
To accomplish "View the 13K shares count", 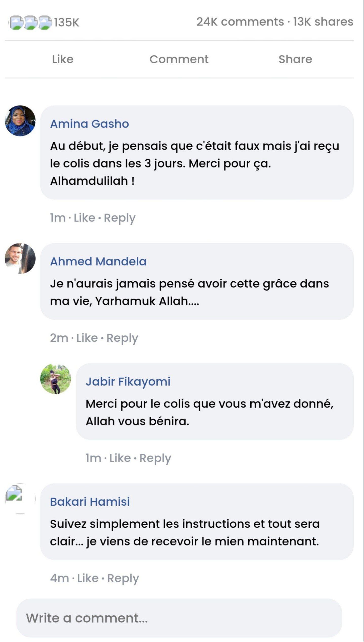I will (323, 22).
